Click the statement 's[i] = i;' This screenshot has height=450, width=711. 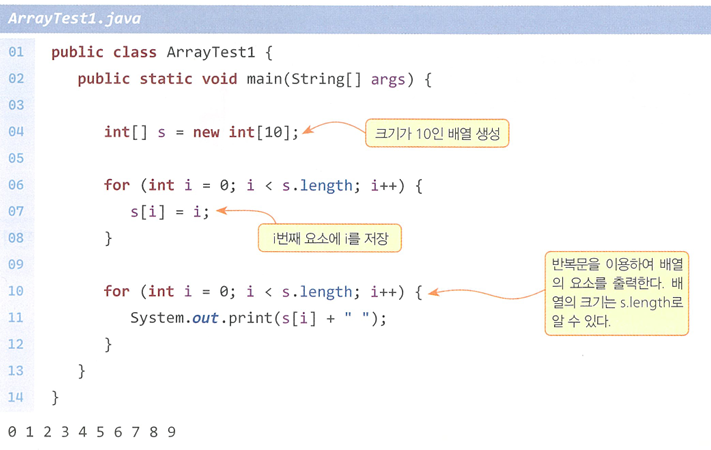click(x=170, y=212)
